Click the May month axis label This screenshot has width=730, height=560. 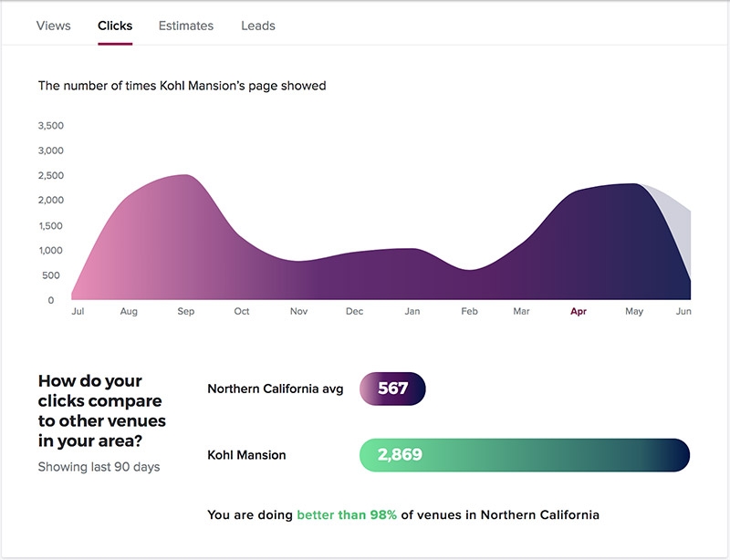click(633, 311)
